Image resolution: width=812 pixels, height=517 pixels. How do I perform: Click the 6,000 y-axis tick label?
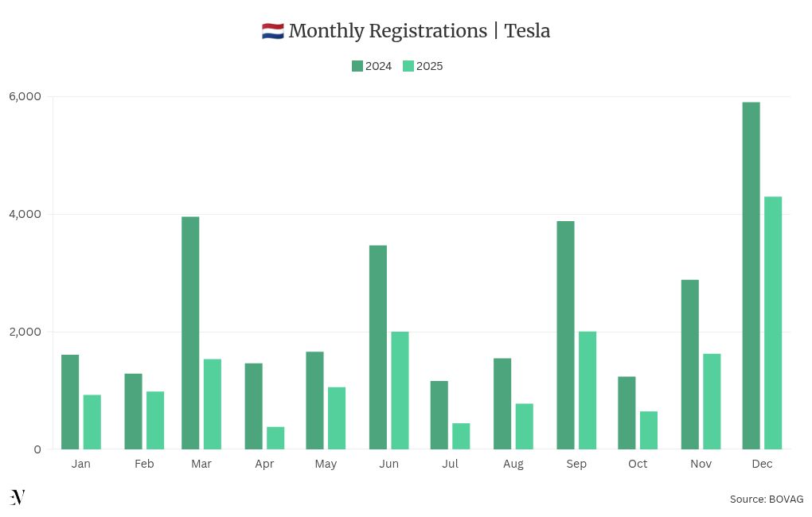click(25, 96)
